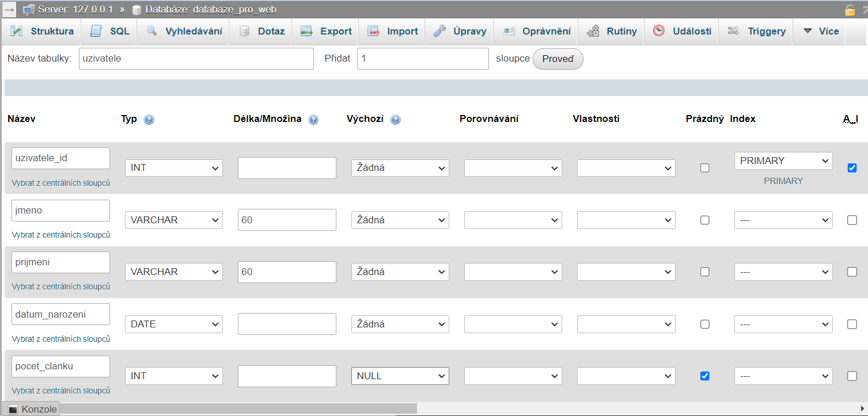Click the help icon next to Délka/Množina
Image resolution: width=868 pixels, height=416 pixels.
(x=313, y=120)
